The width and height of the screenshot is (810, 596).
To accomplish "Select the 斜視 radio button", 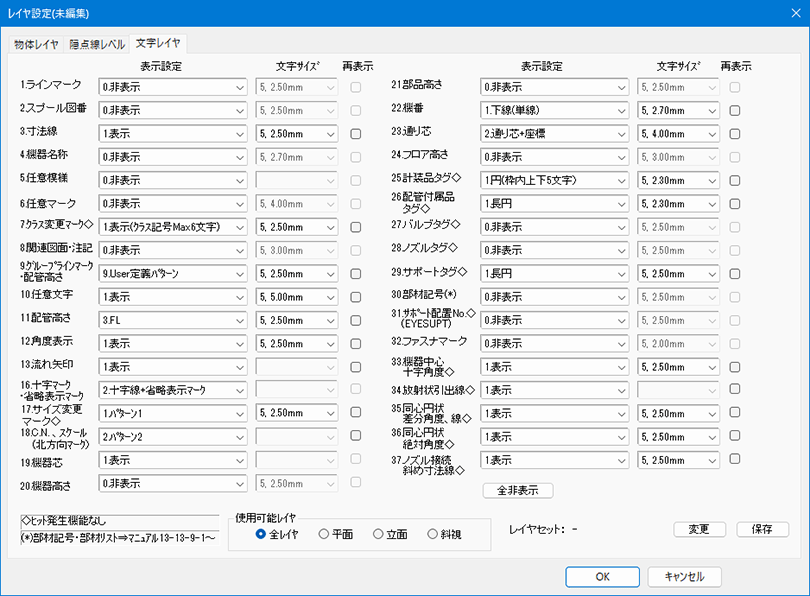I will tap(444, 534).
